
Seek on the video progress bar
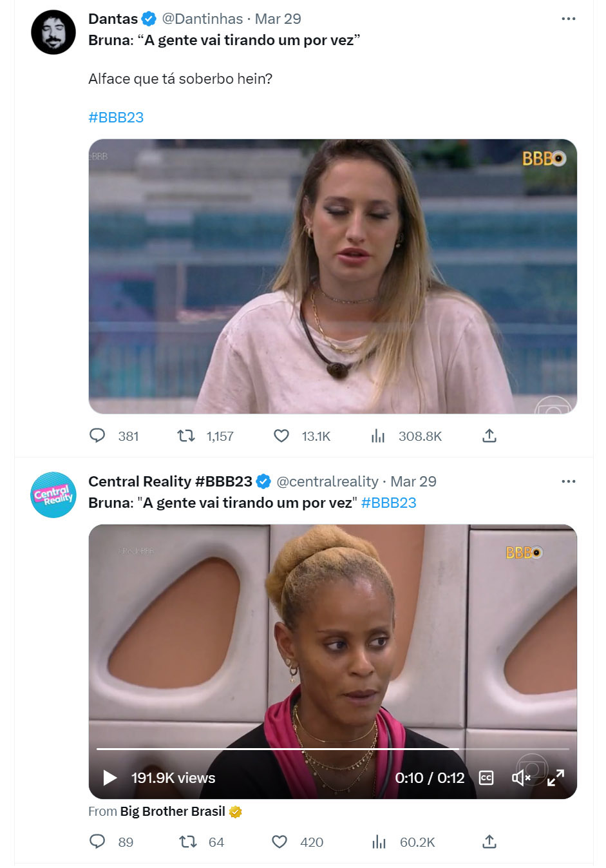pos(333,749)
